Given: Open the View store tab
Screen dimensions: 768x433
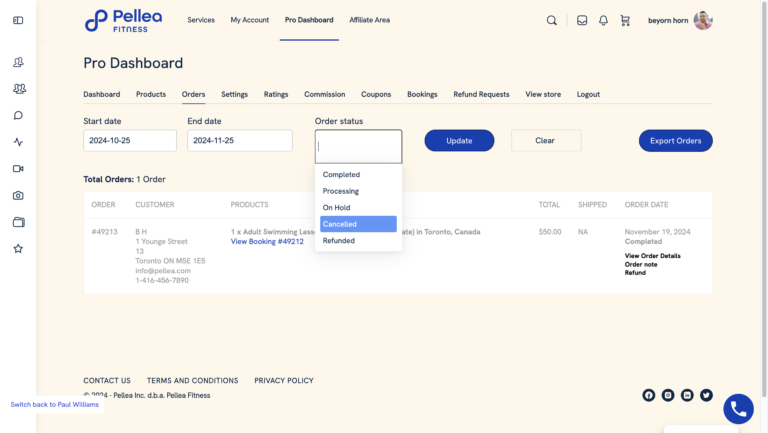Looking at the screenshot, I should click(x=543, y=95).
